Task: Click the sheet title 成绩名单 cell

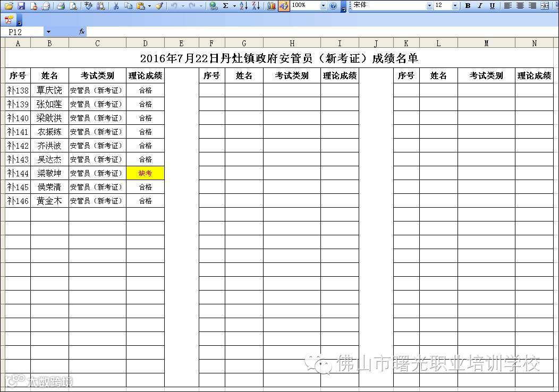Action: click(279, 58)
